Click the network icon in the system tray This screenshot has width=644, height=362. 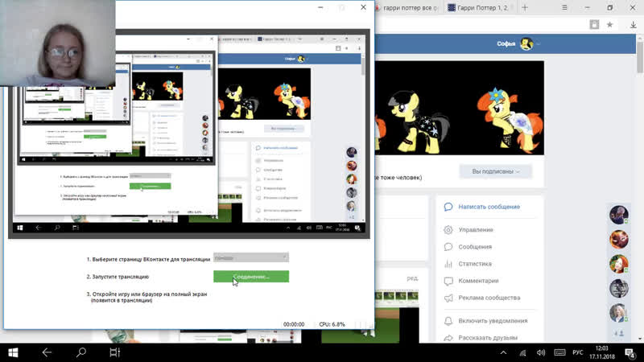[x=522, y=352]
